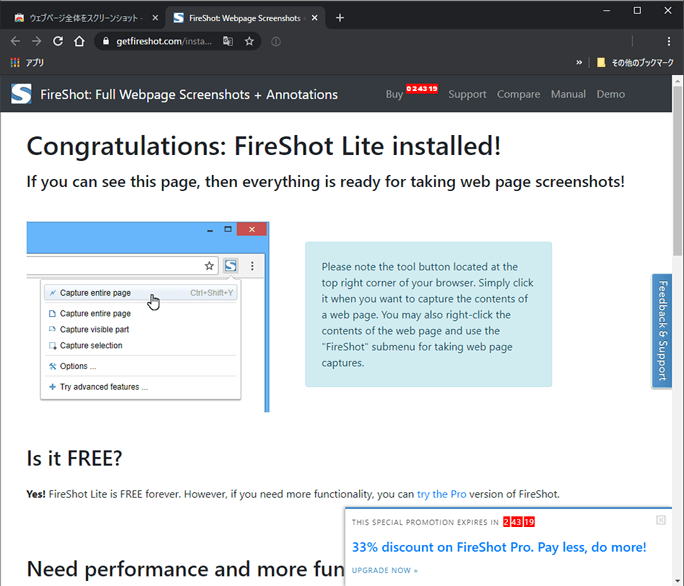Click the FireShot S logo in header
The width and height of the screenshot is (684, 586).
pyautogui.click(x=21, y=94)
